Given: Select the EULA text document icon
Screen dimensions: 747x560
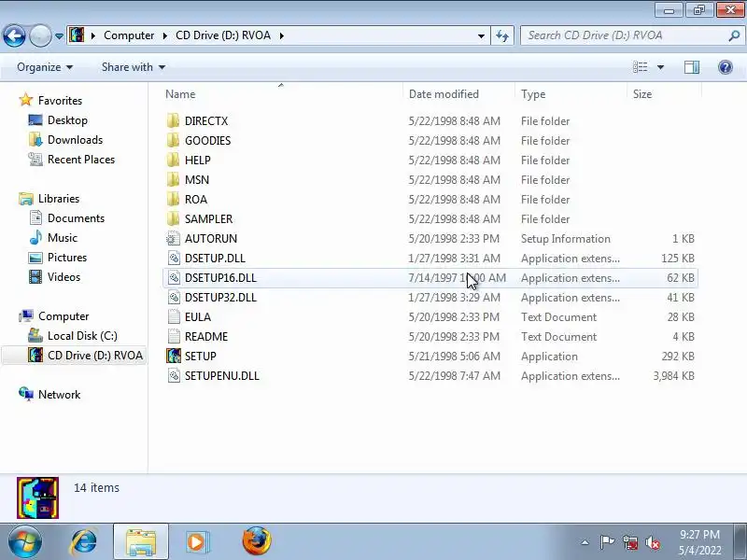Looking at the screenshot, I should pos(174,316).
